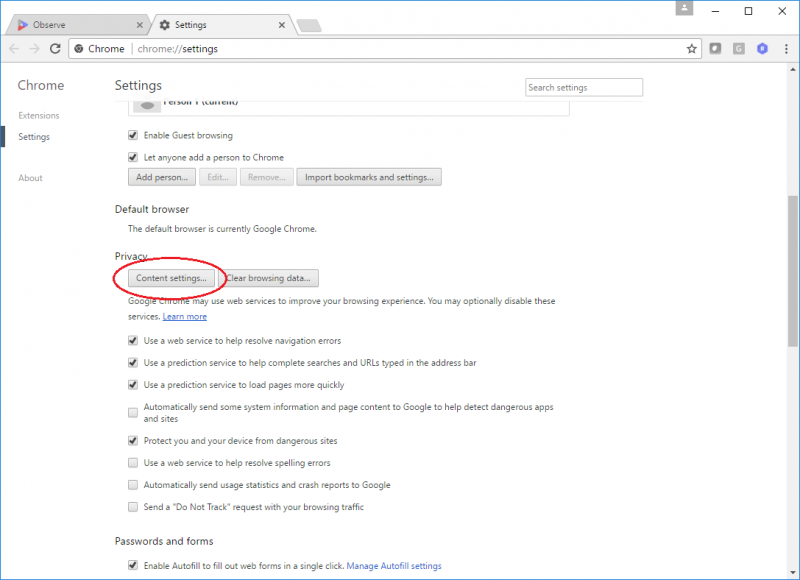
Task: Click the Add person button
Action: (162, 177)
